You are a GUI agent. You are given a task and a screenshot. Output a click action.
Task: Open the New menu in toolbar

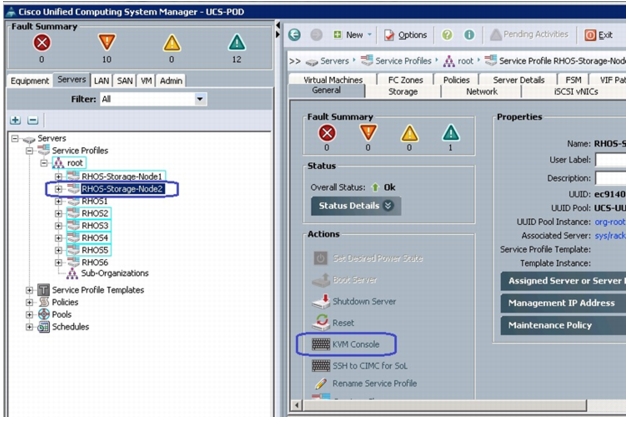click(x=353, y=35)
